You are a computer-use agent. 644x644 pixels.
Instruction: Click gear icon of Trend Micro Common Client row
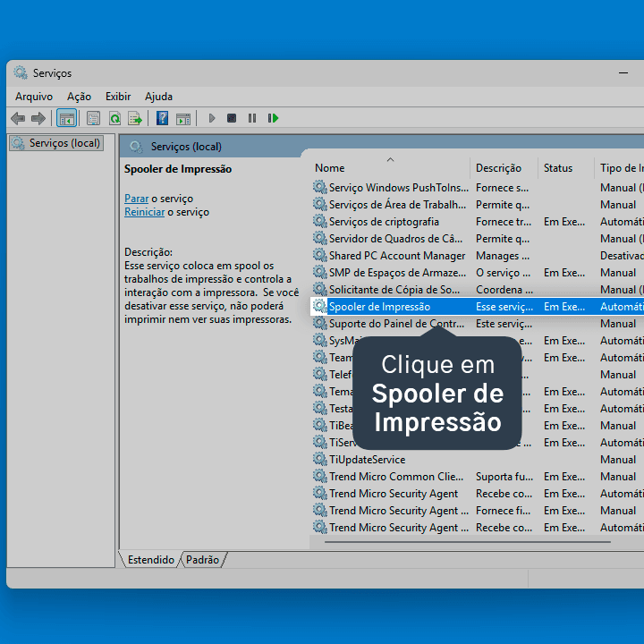point(319,476)
